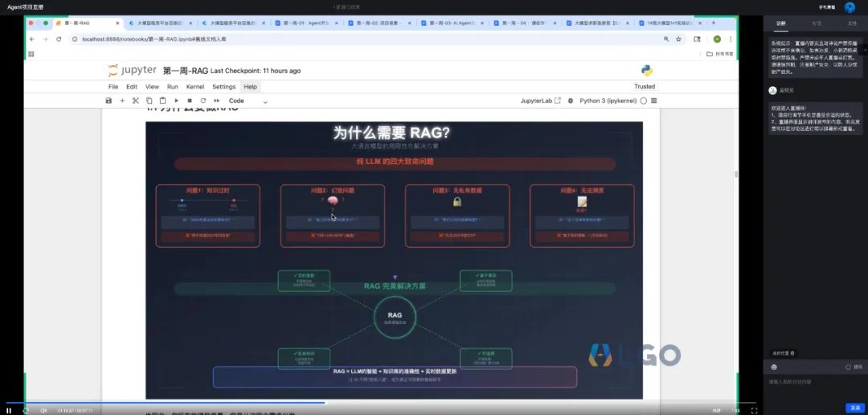Open the emoji picker in the chat panel
Image resolution: width=868 pixels, height=415 pixels.
[774, 367]
